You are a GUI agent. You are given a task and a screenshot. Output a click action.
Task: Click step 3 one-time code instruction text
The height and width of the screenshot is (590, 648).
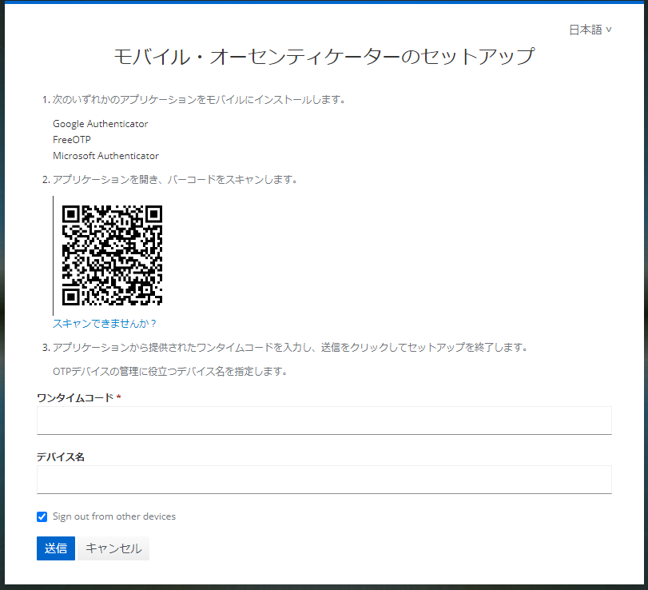pos(290,348)
